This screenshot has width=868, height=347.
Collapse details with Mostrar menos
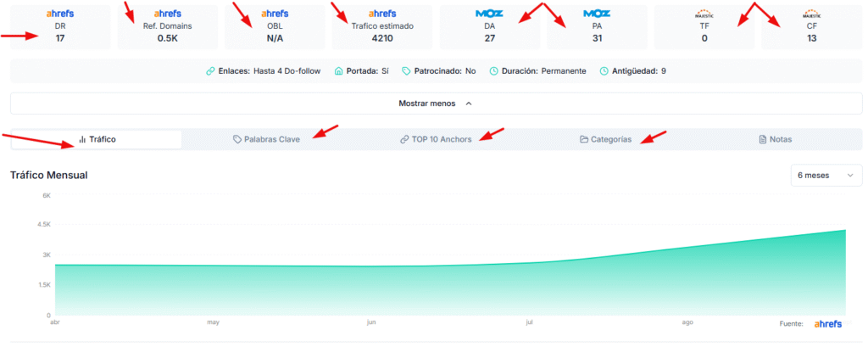[x=437, y=104]
